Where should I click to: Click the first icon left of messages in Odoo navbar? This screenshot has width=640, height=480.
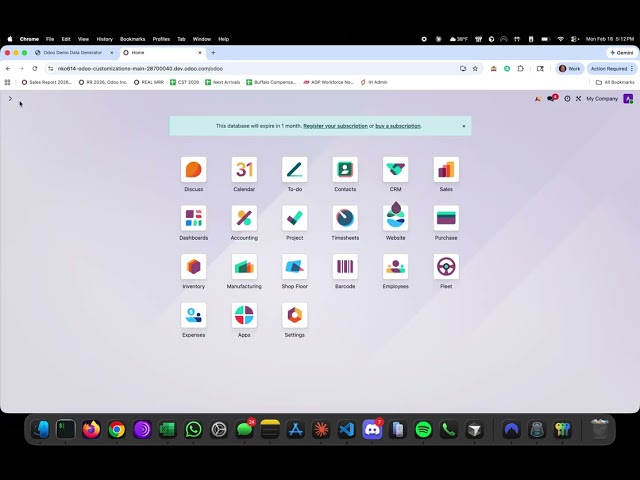point(538,99)
